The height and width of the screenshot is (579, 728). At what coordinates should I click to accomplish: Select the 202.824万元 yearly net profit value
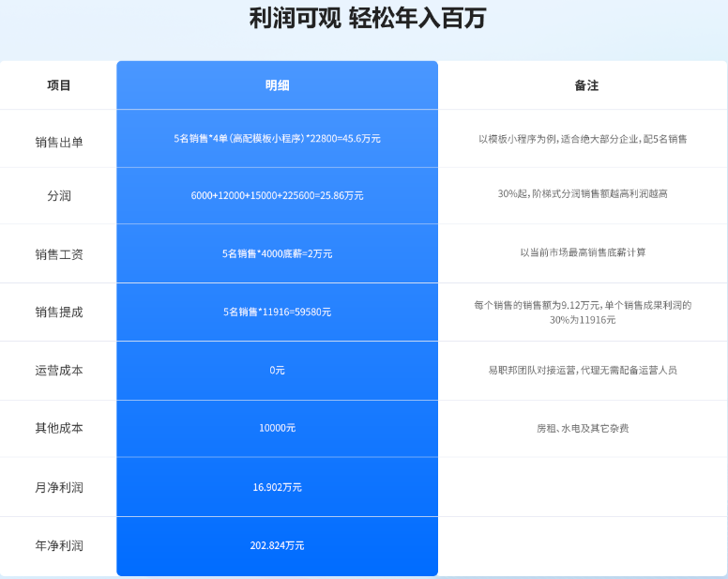pyautogui.click(x=277, y=545)
